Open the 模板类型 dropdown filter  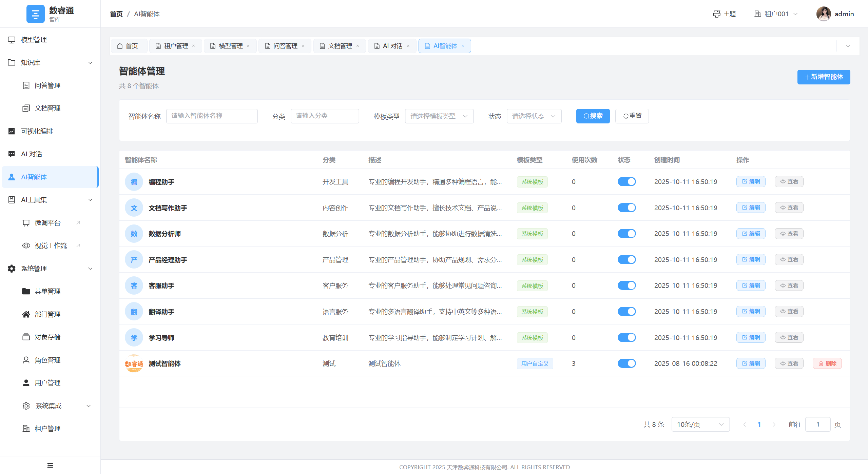point(439,116)
